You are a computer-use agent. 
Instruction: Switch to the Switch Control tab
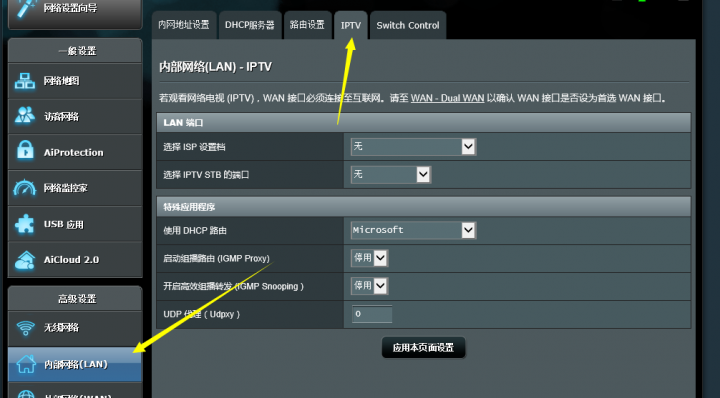click(x=408, y=25)
